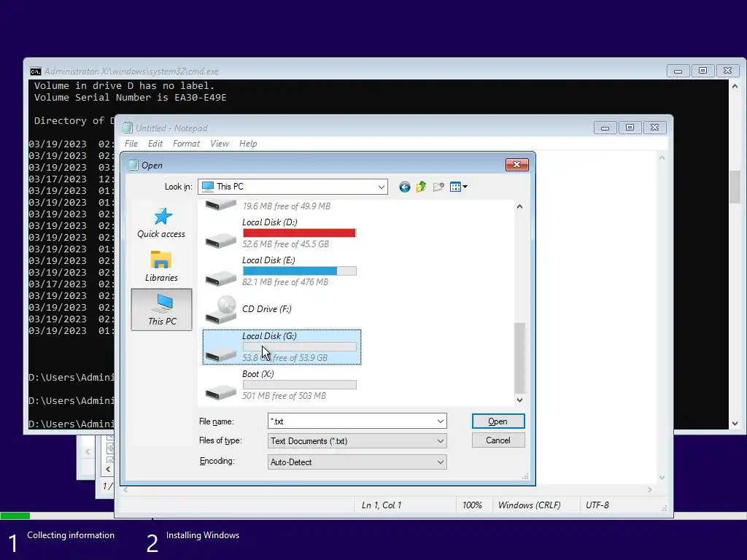Open the File menu in Notepad

pos(131,144)
